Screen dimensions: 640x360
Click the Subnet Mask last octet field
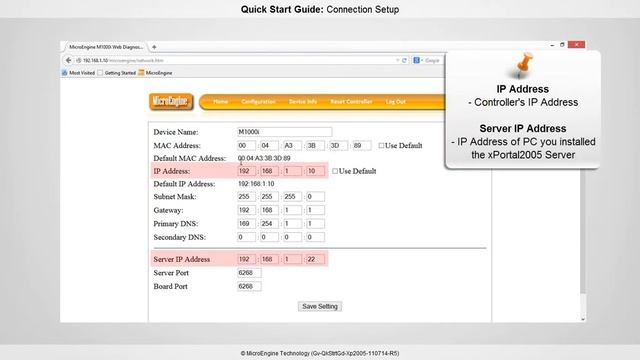[x=316, y=197]
